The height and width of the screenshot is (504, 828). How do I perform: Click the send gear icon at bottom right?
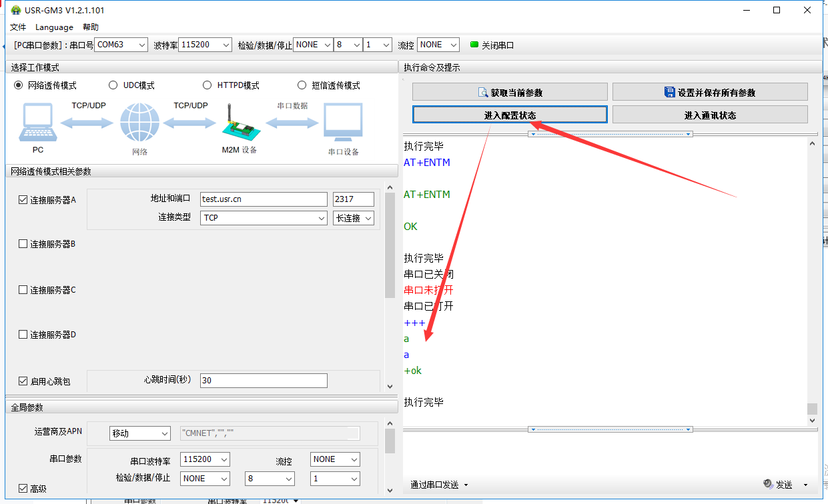(x=768, y=485)
